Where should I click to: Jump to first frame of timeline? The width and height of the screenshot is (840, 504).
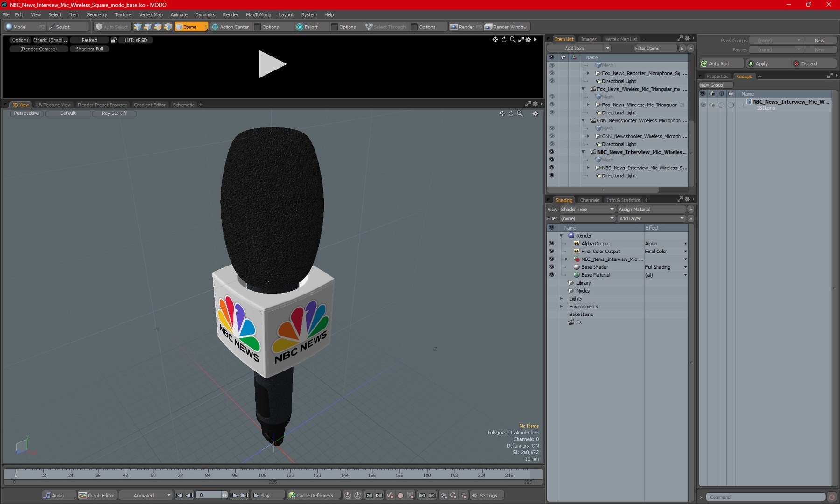point(179,496)
